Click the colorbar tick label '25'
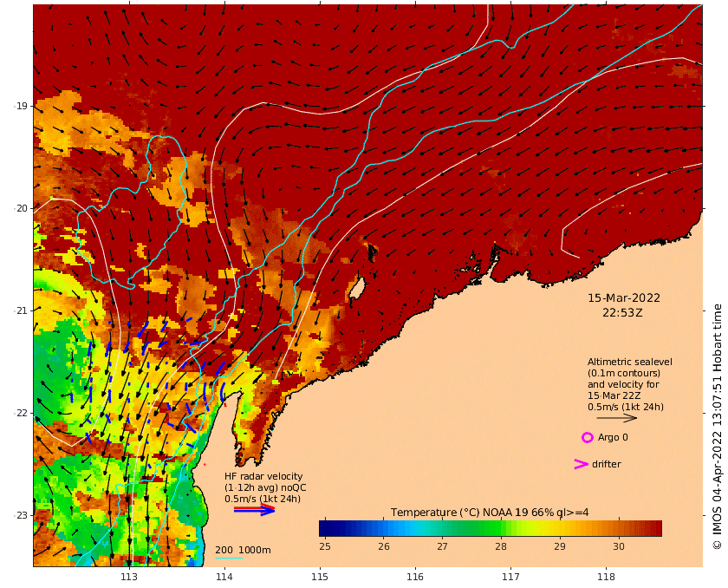The width and height of the screenshot is (728, 588). click(325, 546)
